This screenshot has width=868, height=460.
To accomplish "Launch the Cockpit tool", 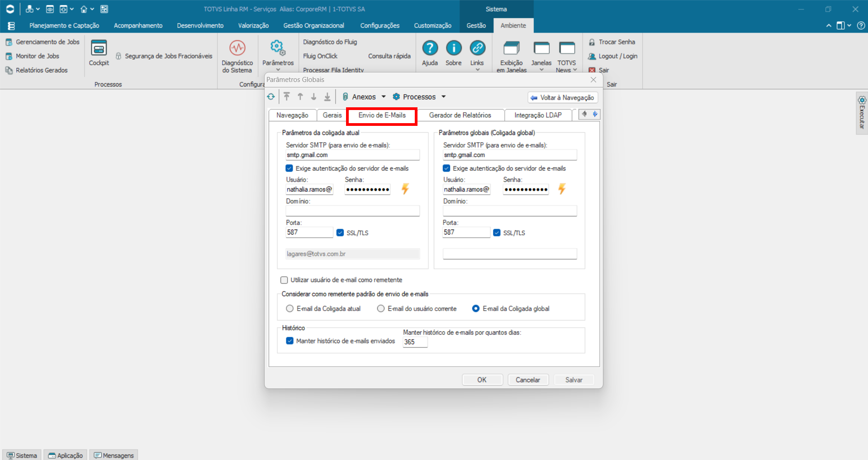I will (x=99, y=53).
